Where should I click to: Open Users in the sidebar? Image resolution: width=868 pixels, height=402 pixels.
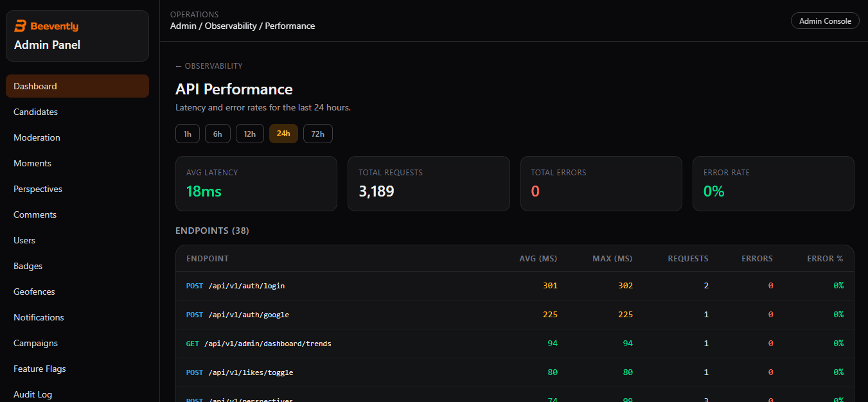click(77, 240)
